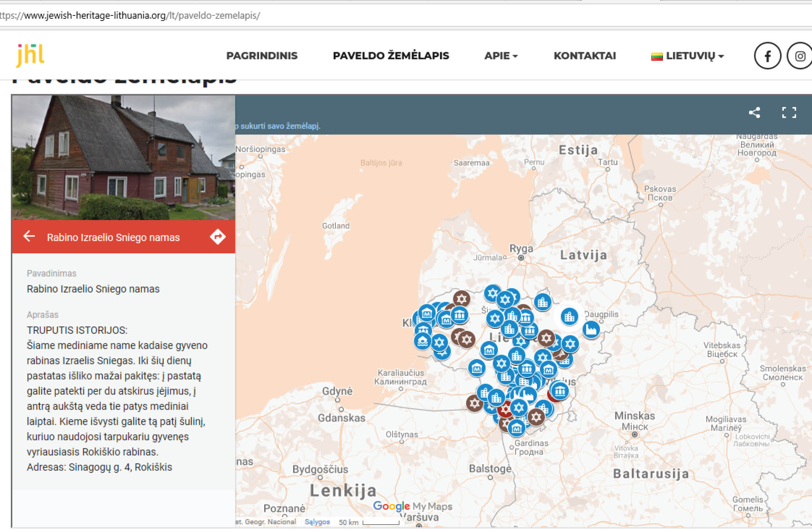Viewport: 812px width, 531px height.
Task: Expand the APIE dropdown menu
Action: pos(501,56)
